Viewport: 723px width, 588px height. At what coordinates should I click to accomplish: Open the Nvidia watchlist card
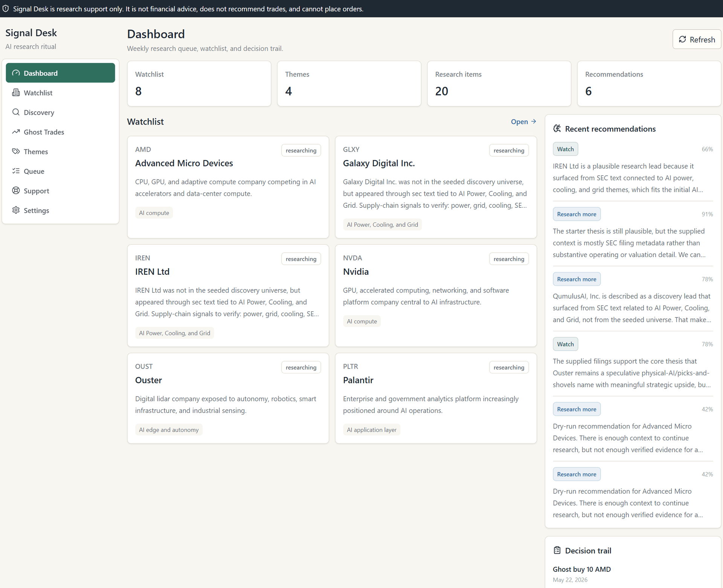pyautogui.click(x=436, y=296)
